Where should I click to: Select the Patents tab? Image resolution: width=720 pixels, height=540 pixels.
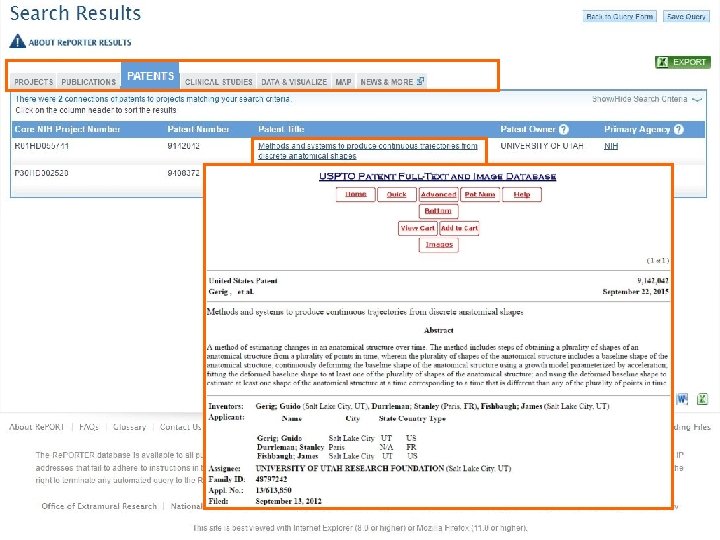click(150, 76)
